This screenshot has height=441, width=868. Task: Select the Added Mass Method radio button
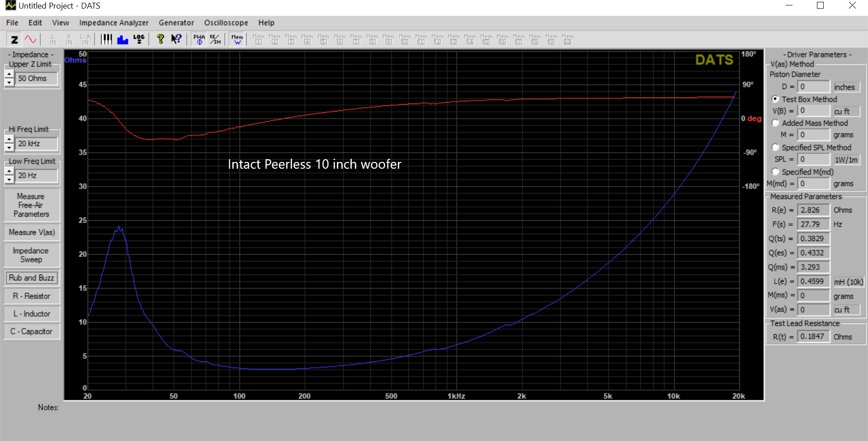(x=775, y=123)
